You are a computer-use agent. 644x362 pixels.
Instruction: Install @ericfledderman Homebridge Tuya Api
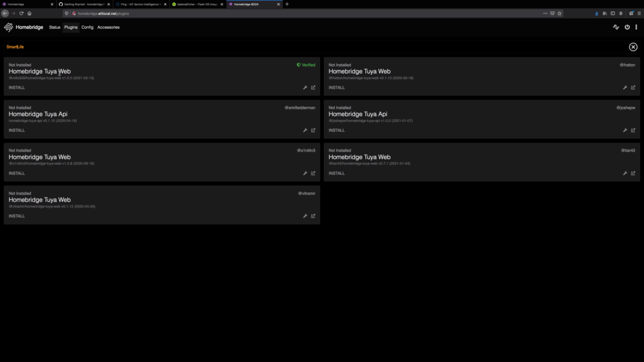(x=17, y=130)
